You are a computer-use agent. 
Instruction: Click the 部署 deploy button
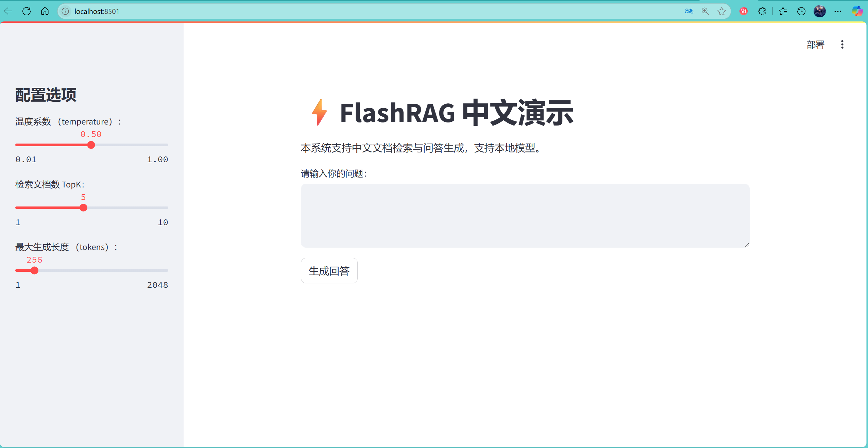pyautogui.click(x=815, y=45)
